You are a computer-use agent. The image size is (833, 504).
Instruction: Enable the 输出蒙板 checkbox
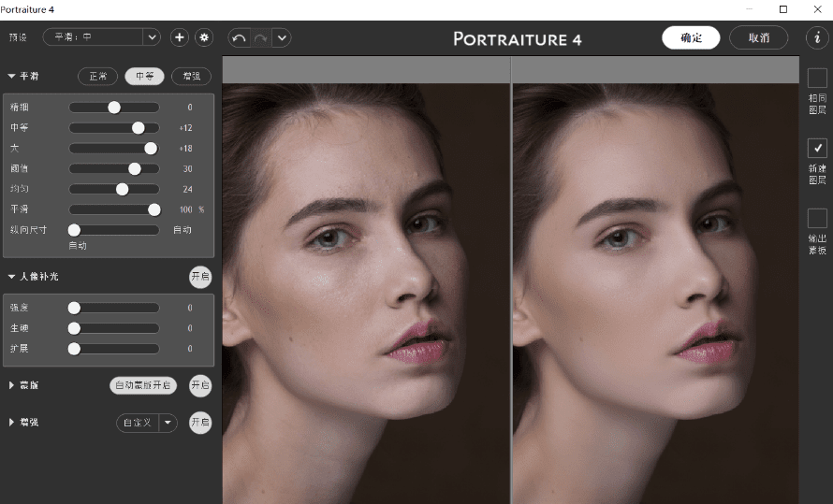(817, 218)
